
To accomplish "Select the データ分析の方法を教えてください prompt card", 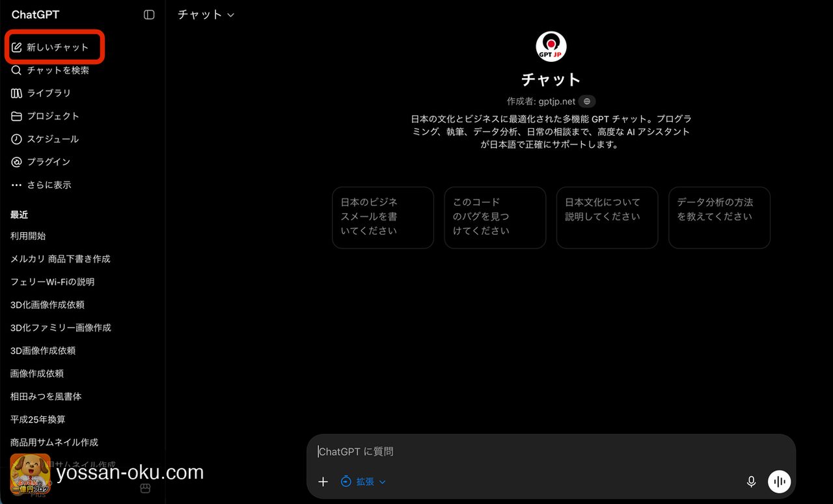I will tap(719, 217).
